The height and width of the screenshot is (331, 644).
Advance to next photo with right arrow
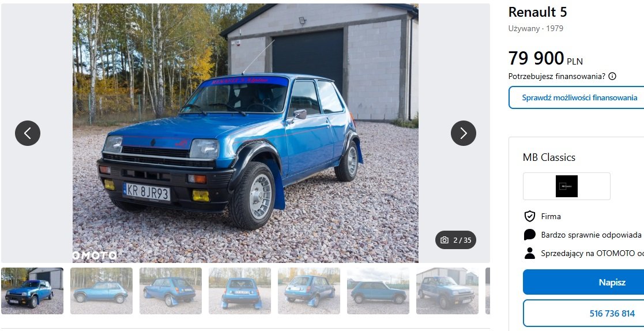click(464, 133)
